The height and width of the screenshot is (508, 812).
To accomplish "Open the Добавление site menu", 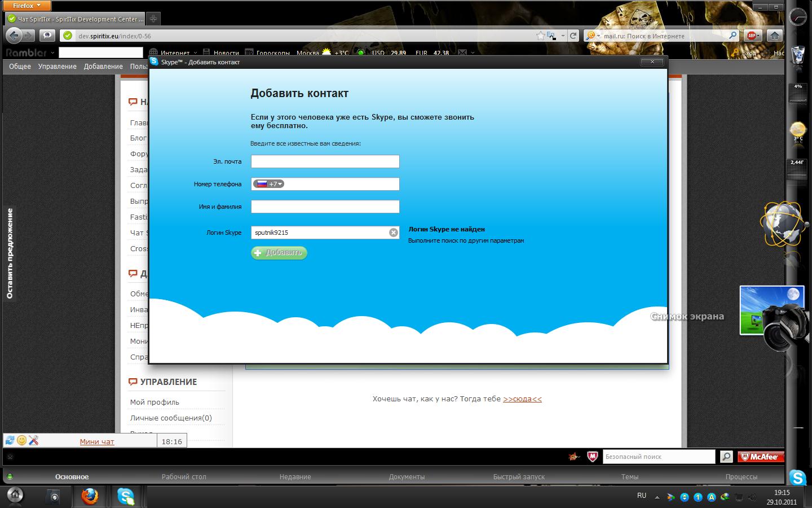I will 103,67.
